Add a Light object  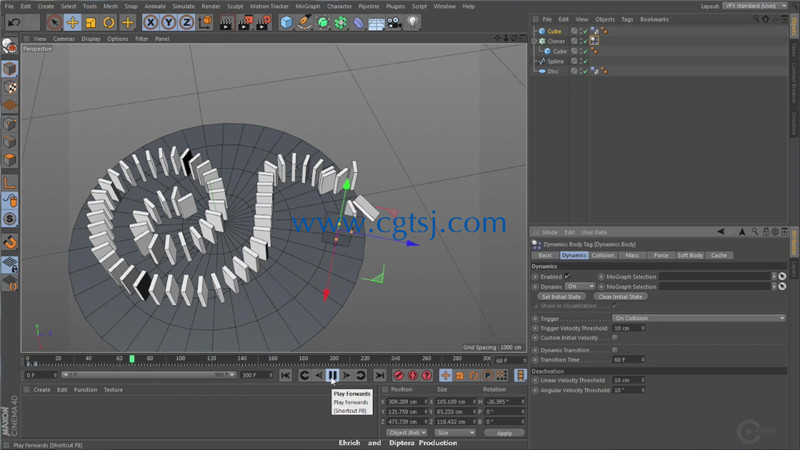[412, 22]
